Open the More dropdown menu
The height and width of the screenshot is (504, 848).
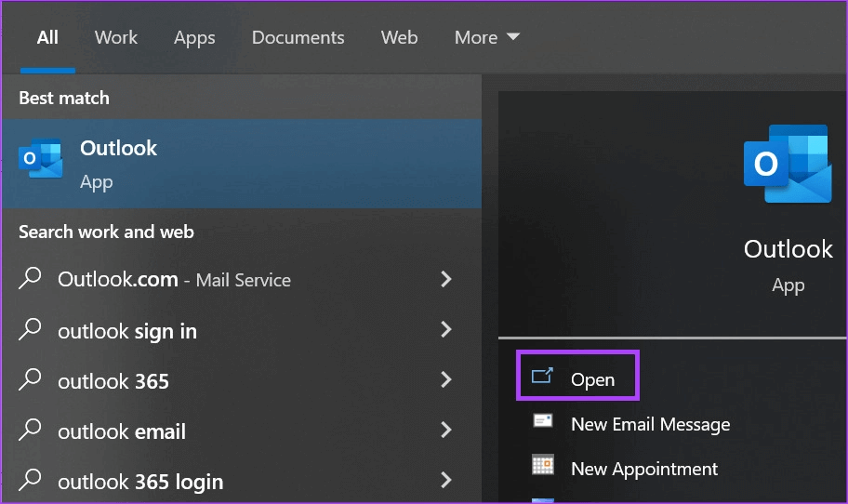[x=486, y=37]
